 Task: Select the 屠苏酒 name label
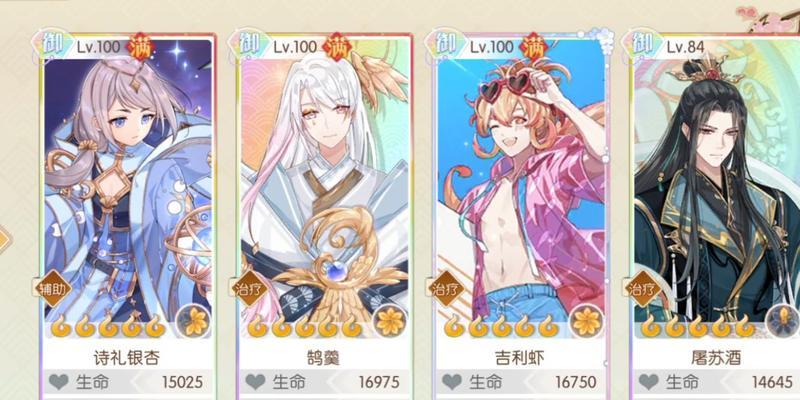coord(716,357)
